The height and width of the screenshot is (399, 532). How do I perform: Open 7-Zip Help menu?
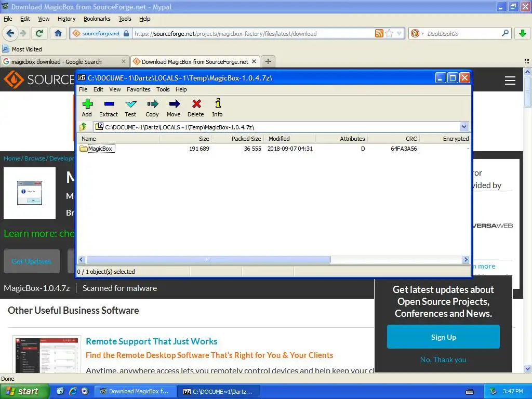pyautogui.click(x=181, y=89)
